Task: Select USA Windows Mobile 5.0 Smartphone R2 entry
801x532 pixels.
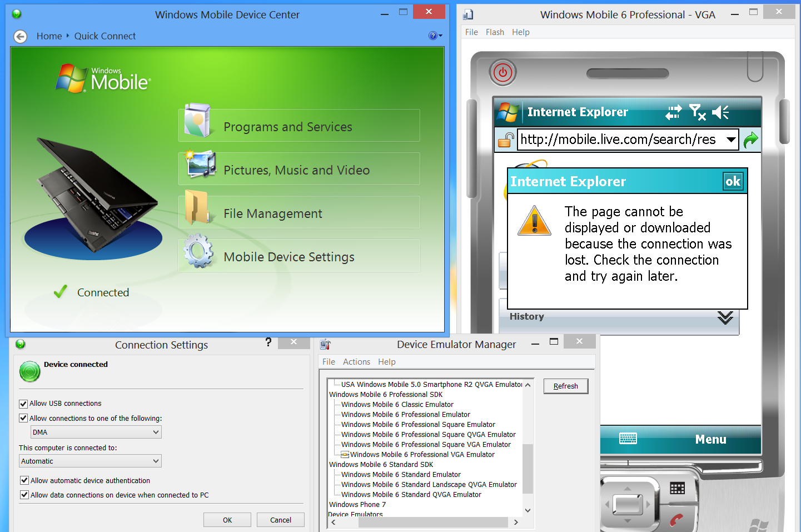Action: pos(431,384)
